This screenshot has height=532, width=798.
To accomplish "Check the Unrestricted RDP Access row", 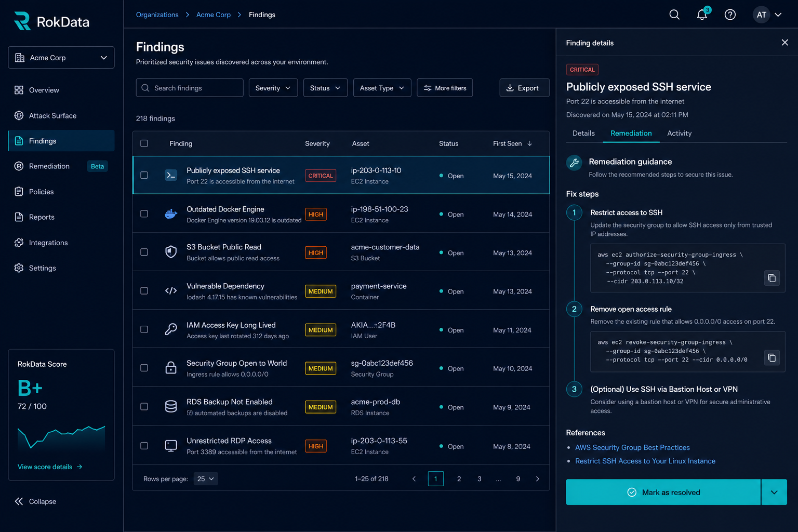I will pyautogui.click(x=144, y=446).
